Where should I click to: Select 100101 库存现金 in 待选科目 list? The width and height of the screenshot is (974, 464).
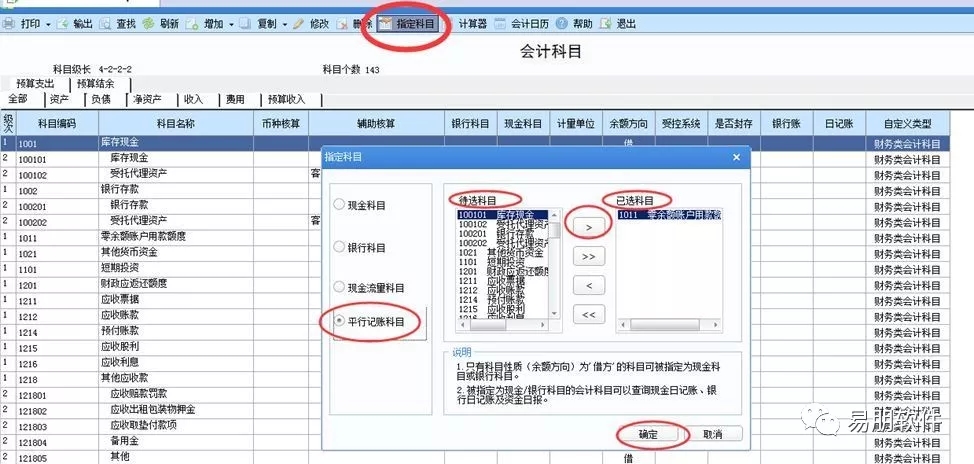coord(495,214)
